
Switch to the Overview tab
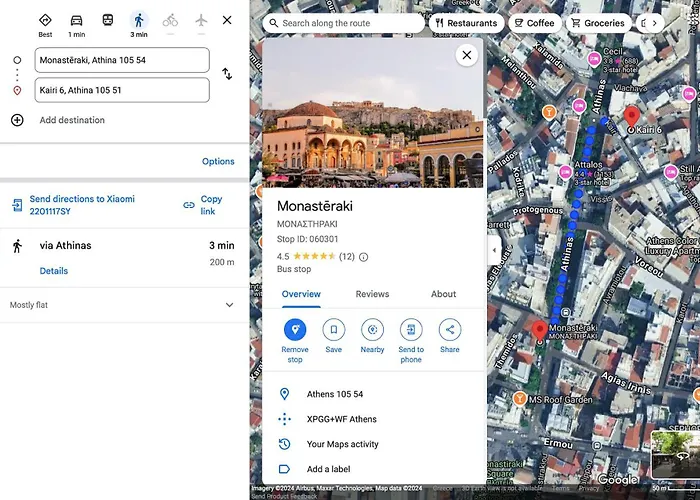tap(301, 294)
